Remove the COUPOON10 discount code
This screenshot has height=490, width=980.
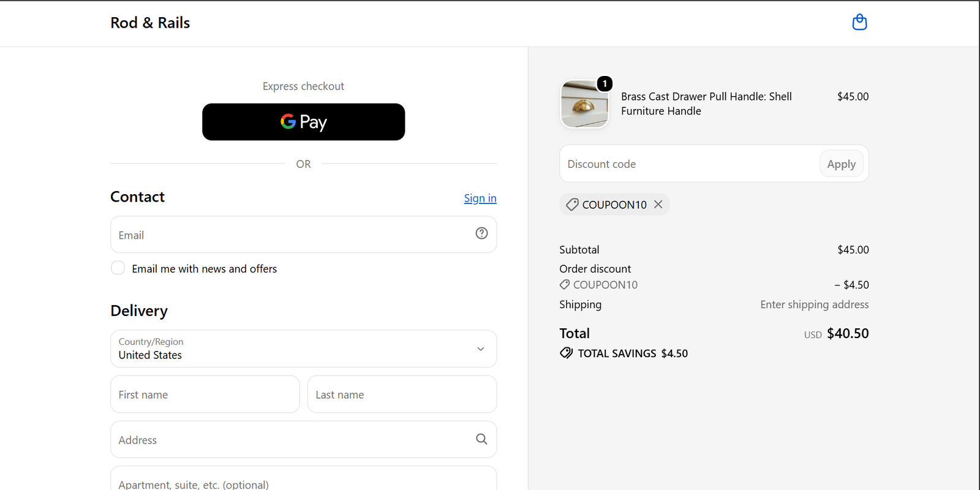(658, 205)
